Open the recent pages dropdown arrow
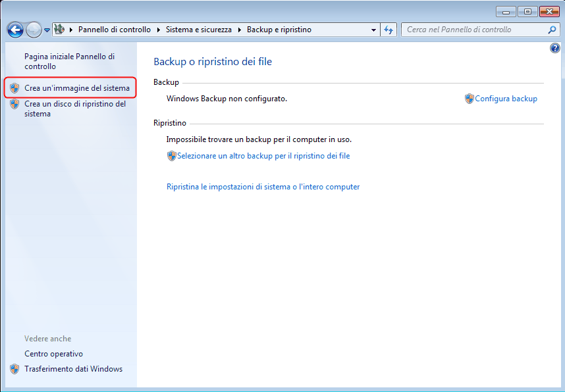 pyautogui.click(x=47, y=30)
